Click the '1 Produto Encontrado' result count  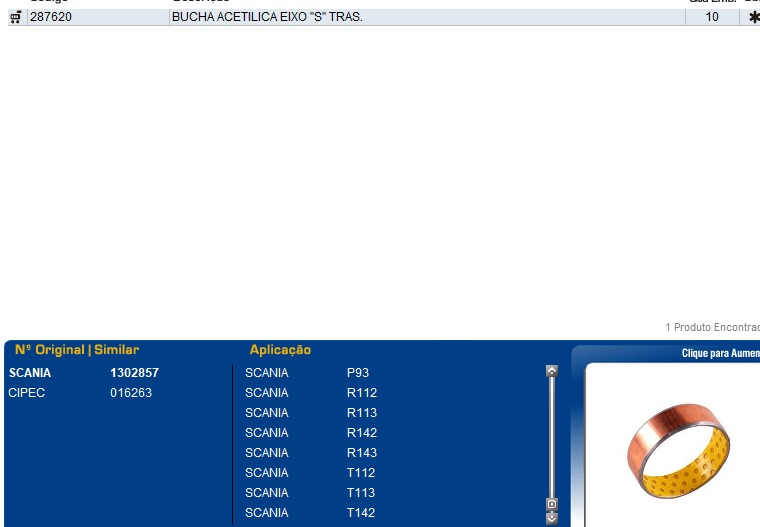[712, 327]
